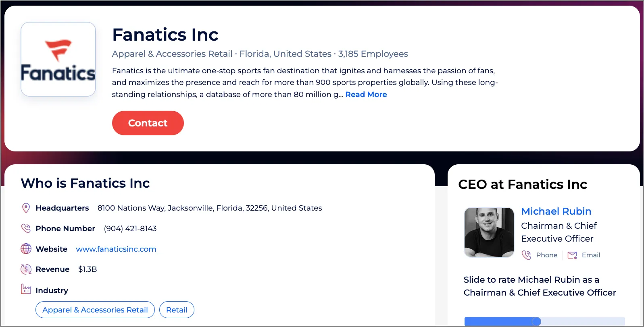644x327 pixels.
Task: Click the headquarters address text
Action: [x=210, y=208]
